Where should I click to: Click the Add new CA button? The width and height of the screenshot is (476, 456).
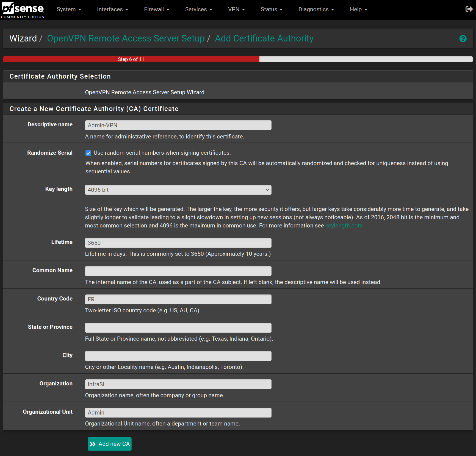point(110,444)
